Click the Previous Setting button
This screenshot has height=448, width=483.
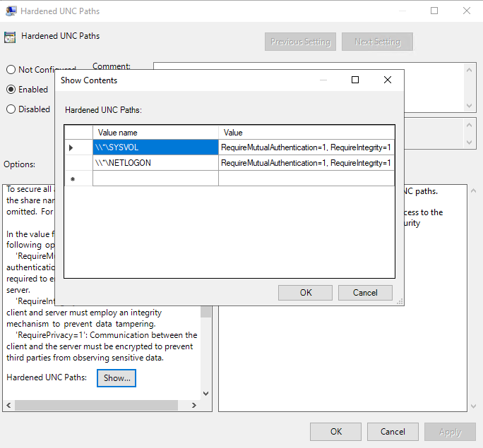(300, 42)
